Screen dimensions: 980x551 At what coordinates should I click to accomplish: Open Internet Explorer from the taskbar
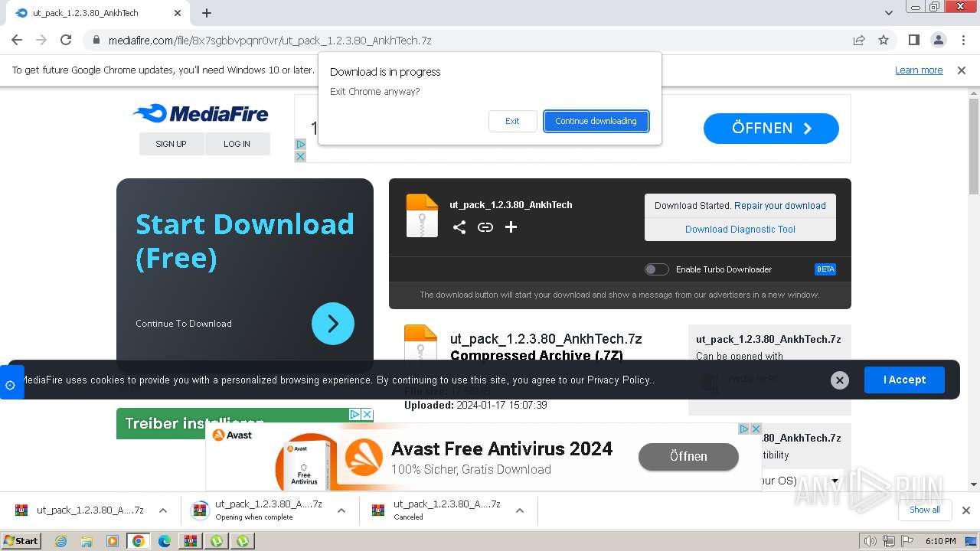pos(60,541)
